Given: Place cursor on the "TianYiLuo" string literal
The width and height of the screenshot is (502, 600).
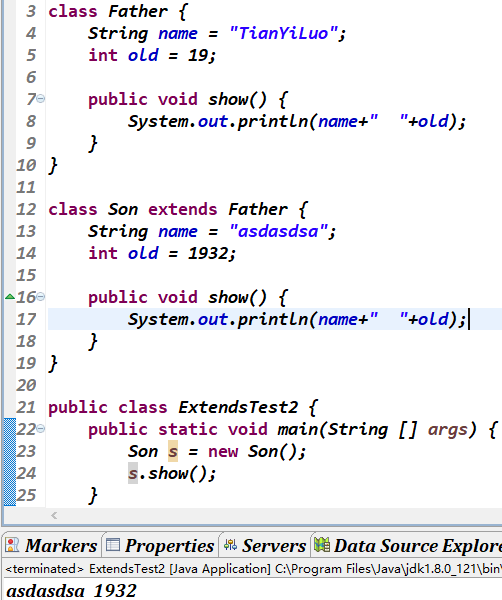Looking at the screenshot, I should pyautogui.click(x=283, y=33).
